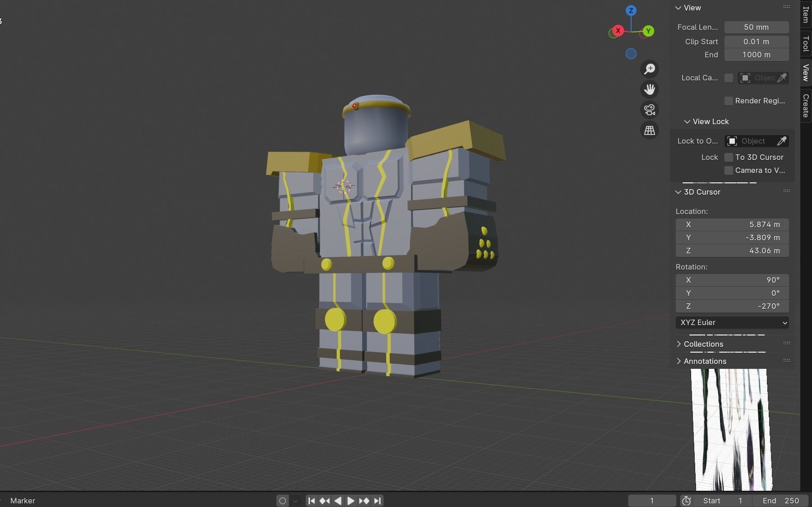Click cursor Rotation Y 0° field
This screenshot has width=812, height=507.
click(732, 293)
